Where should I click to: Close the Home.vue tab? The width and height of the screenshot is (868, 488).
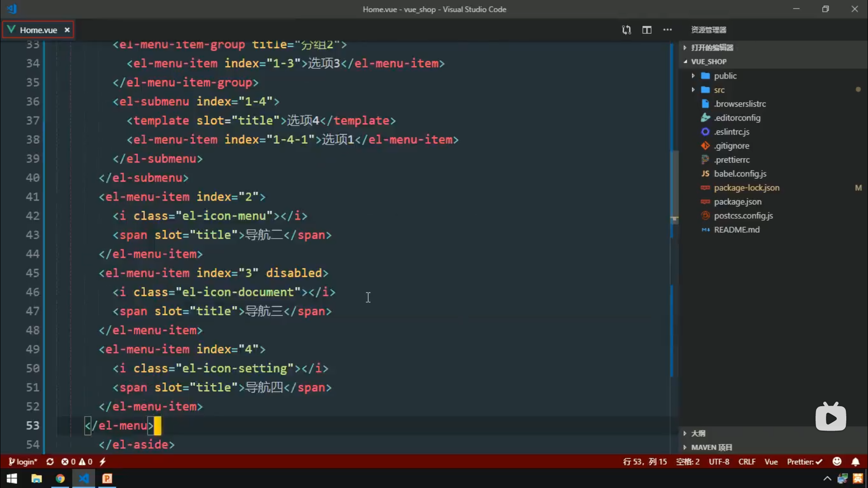click(67, 30)
